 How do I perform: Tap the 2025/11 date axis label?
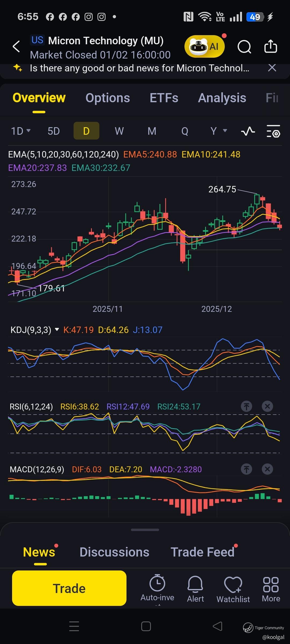[108, 309]
